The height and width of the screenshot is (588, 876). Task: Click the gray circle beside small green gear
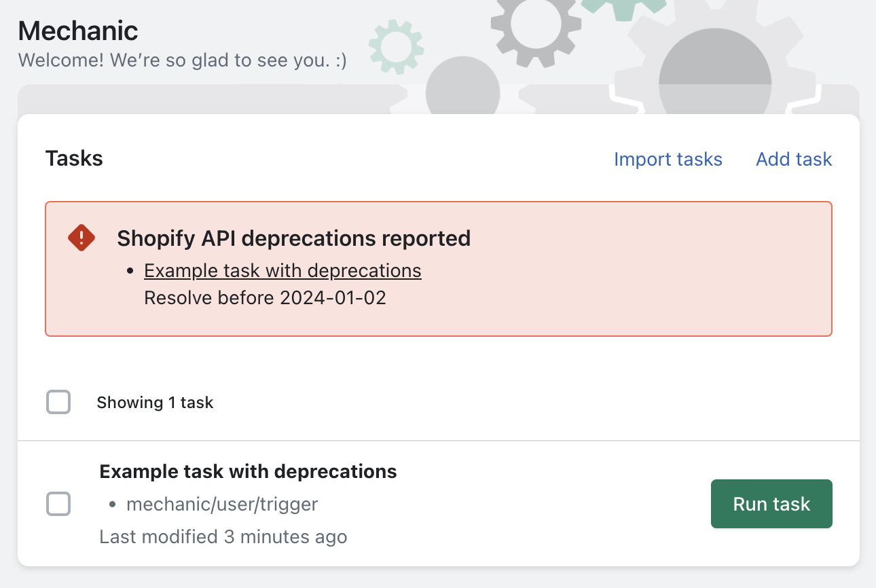point(463,87)
